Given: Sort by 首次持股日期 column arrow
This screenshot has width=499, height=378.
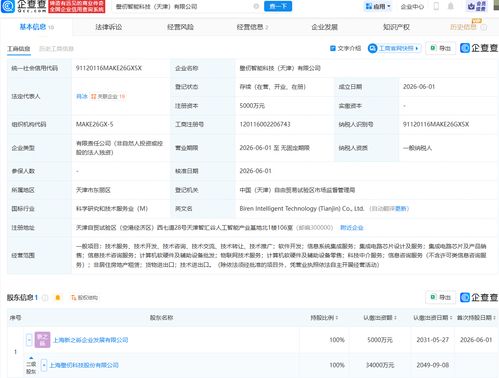Looking at the screenshot, I should coord(494,318).
